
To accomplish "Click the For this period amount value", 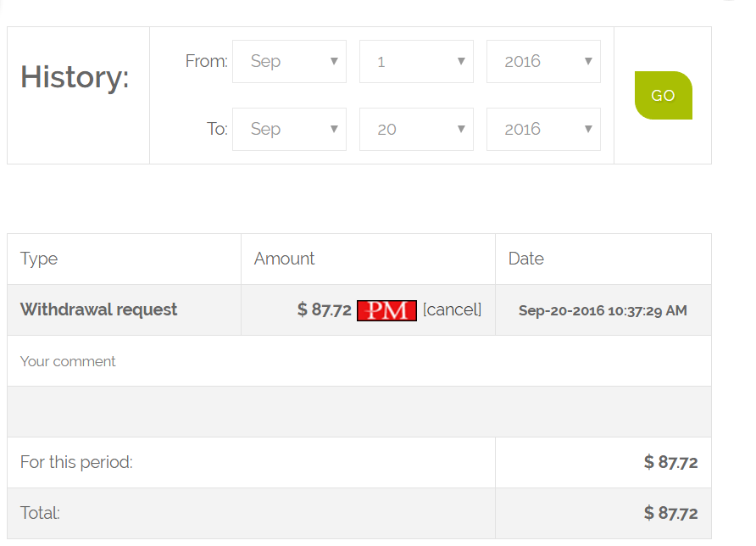I will pyautogui.click(x=670, y=462).
